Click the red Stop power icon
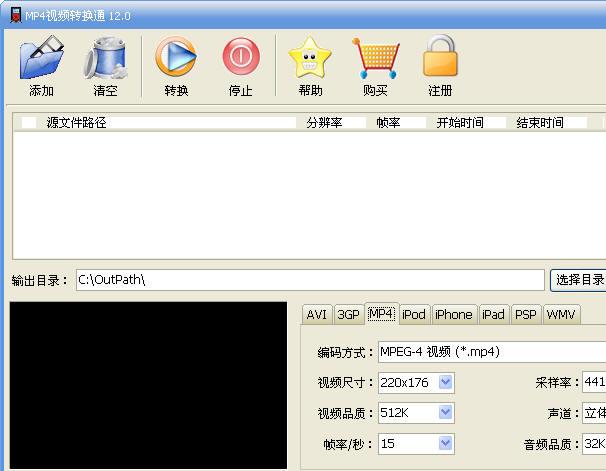606x471 pixels. (x=240, y=59)
